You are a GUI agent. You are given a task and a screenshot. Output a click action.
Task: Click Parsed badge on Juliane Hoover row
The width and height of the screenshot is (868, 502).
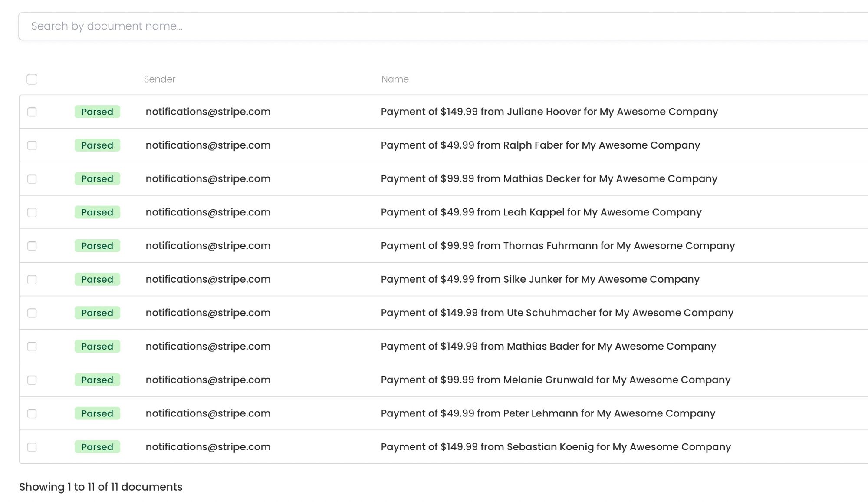pos(97,112)
